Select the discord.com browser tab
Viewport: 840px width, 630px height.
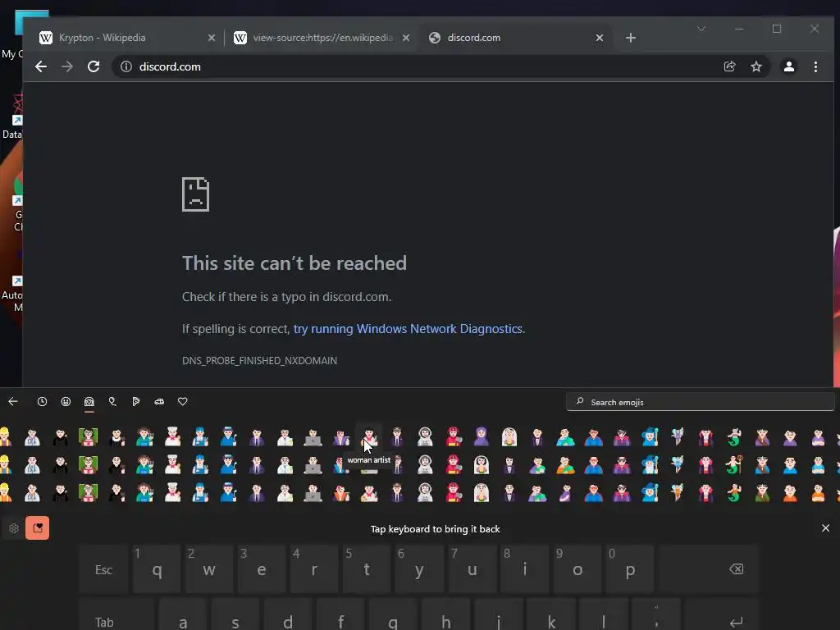[x=514, y=38]
